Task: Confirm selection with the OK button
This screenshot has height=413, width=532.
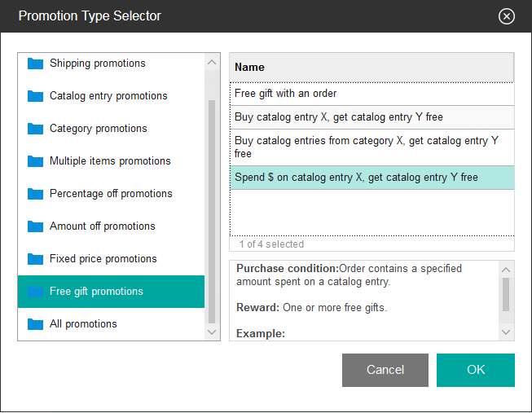Action: coord(476,370)
